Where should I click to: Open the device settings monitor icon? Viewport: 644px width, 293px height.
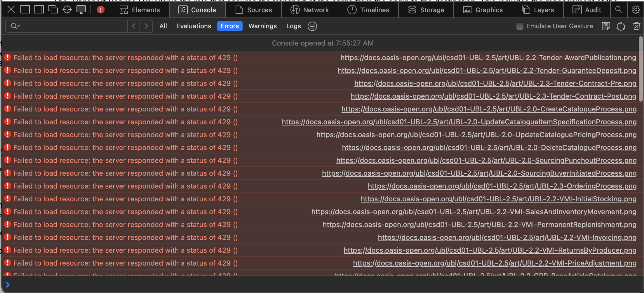click(x=81, y=10)
